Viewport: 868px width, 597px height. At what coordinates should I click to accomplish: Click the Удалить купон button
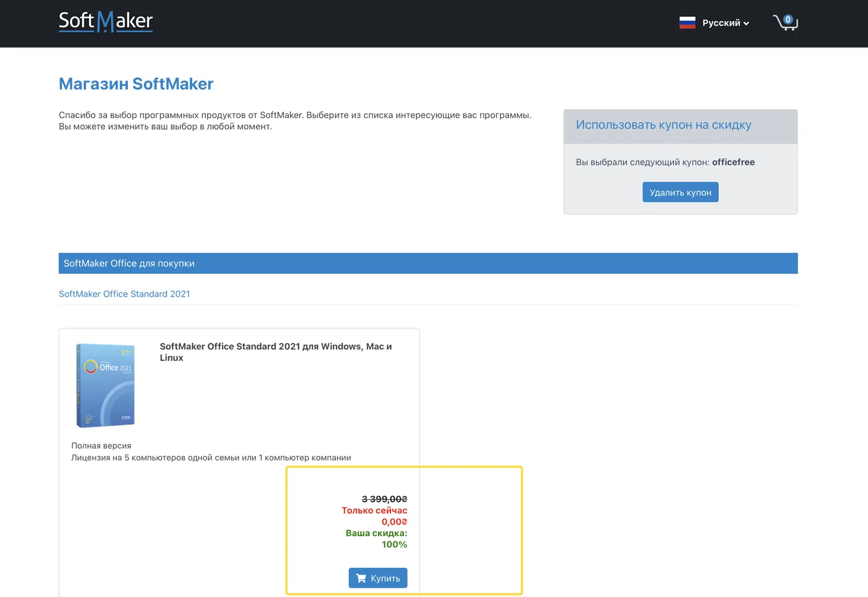coord(681,192)
